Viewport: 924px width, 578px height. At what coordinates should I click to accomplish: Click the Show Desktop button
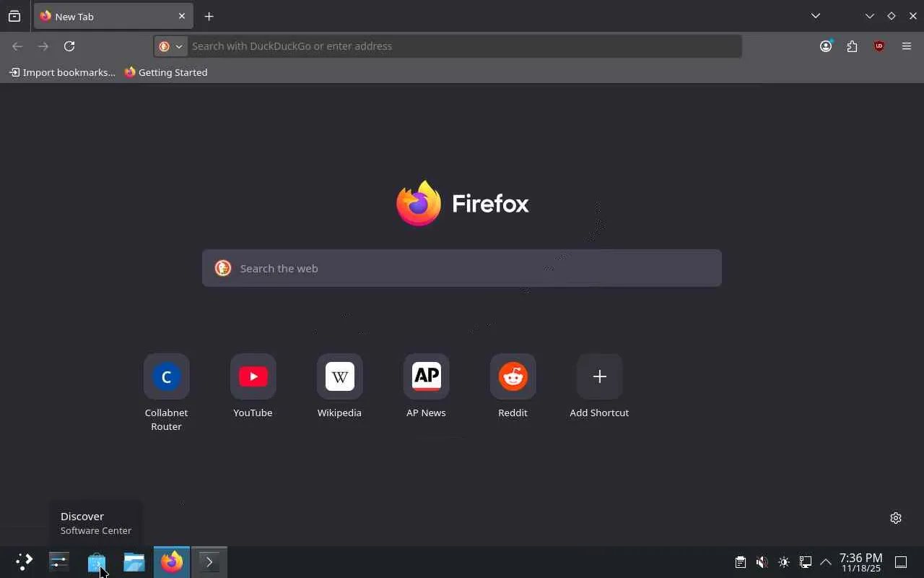point(901,562)
